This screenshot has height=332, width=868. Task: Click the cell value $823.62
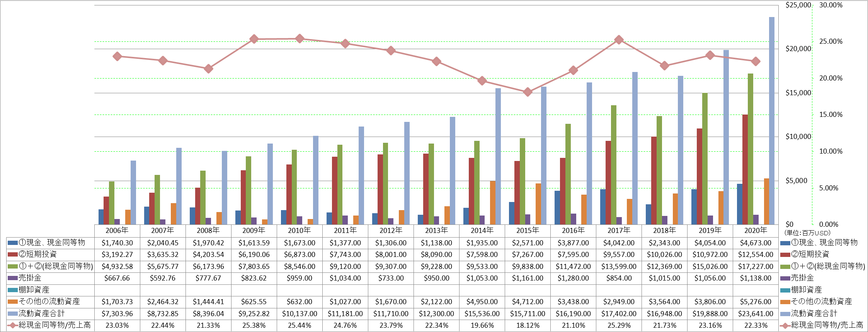point(254,278)
